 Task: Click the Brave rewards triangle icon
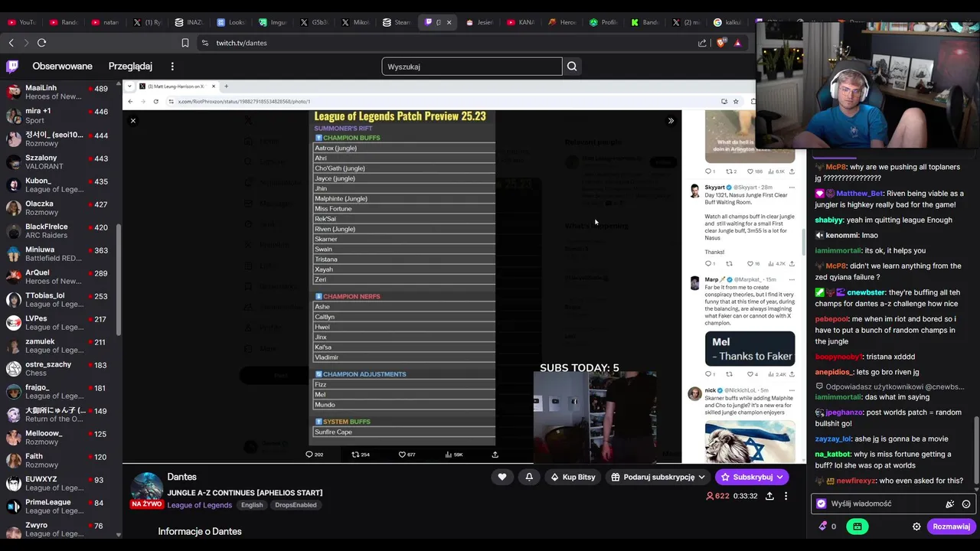tap(737, 43)
